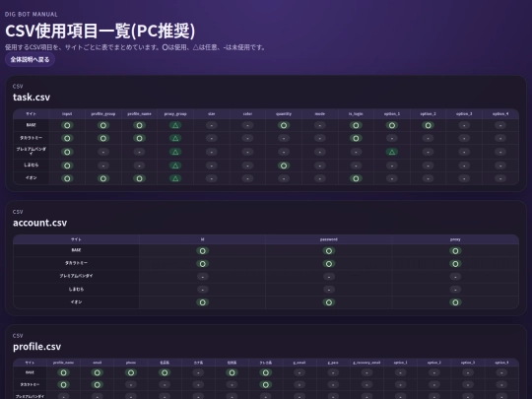532x399 pixels.
Task: Click イオン row id circle in account.csv
Action: pyautogui.click(x=203, y=302)
